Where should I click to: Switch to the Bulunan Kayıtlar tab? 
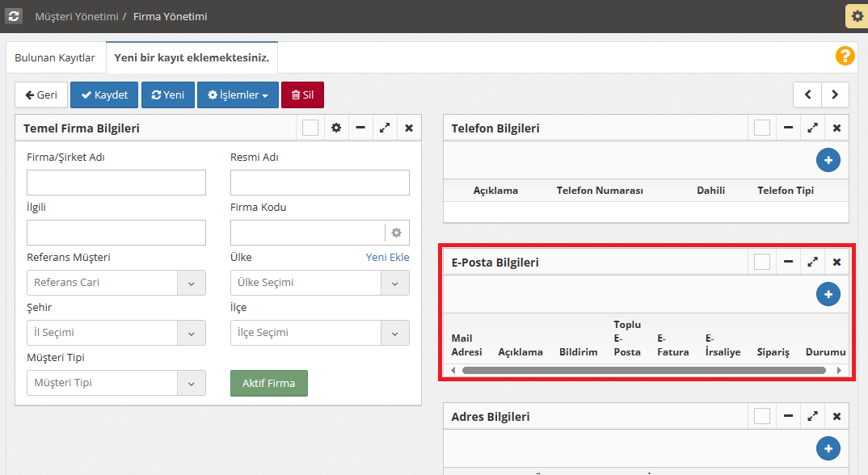[x=55, y=58]
